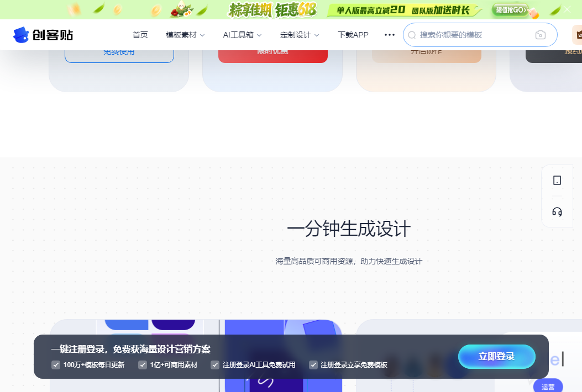Click the 一分钟生成设计 heading
Image resolution: width=582 pixels, height=392 pixels.
click(349, 229)
